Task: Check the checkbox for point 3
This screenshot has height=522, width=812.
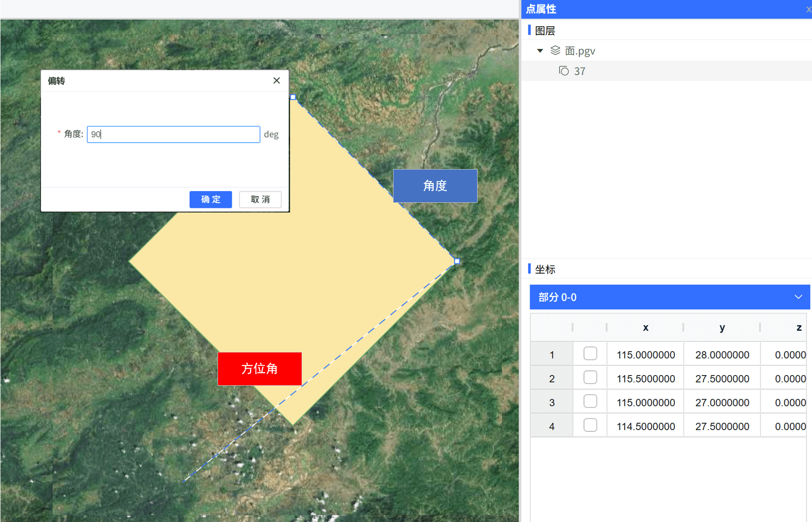Action: point(590,401)
